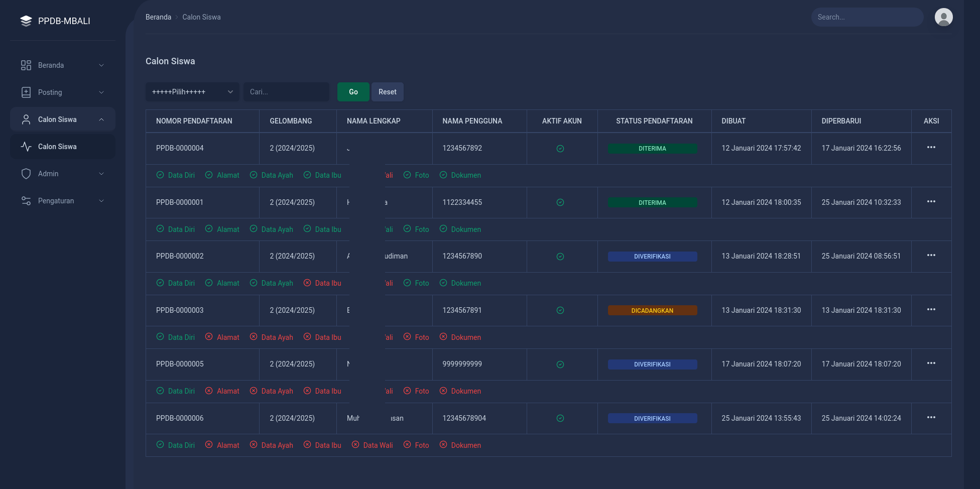Collapse Calon Siswa group chevron
Viewport: 980px width, 489px height.
pos(101,119)
